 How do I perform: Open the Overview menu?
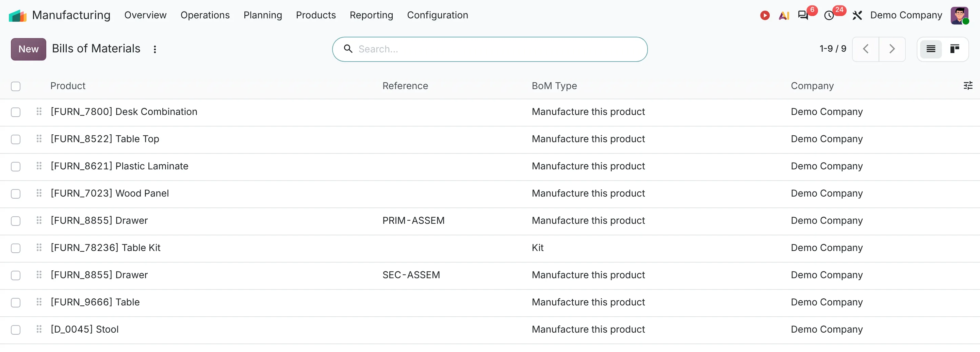[145, 15]
